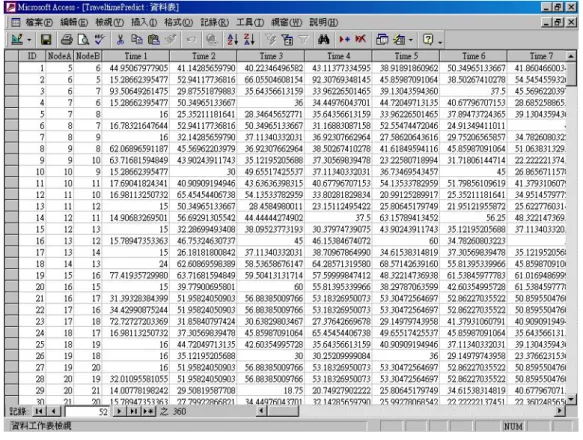Go to last record navigation button

[x=133, y=411]
